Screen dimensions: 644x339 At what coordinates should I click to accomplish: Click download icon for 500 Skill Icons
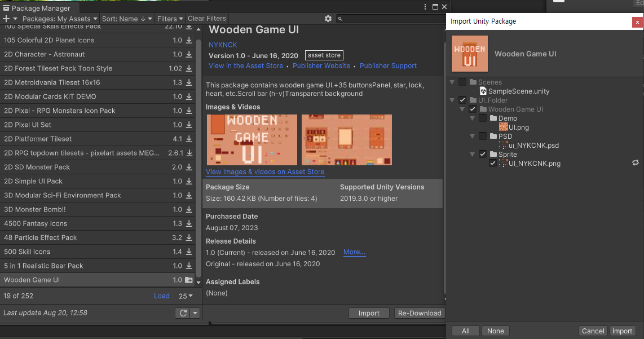189,252
